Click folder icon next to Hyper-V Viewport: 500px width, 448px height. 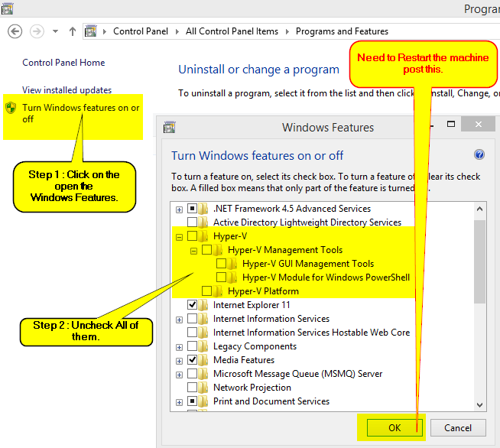click(x=203, y=236)
